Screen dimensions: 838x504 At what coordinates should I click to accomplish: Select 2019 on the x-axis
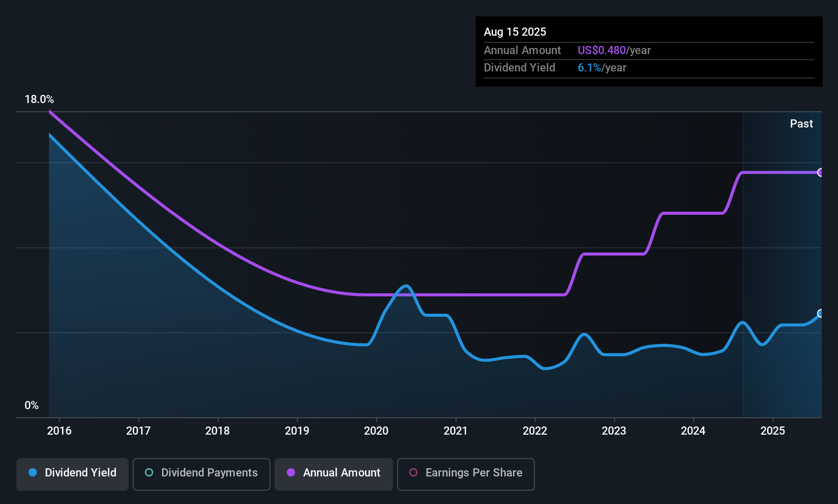297,431
